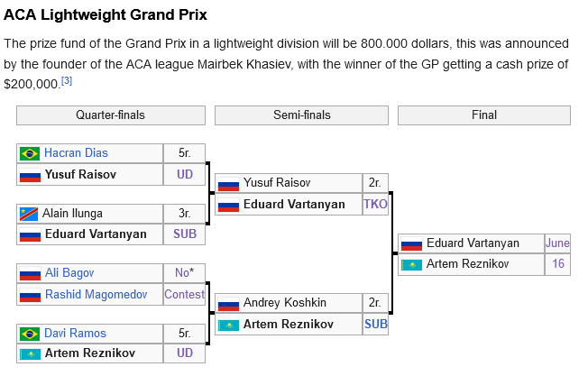This screenshot has width=588, height=376.
Task: Open the Ali Bagov link
Action: 69,273
